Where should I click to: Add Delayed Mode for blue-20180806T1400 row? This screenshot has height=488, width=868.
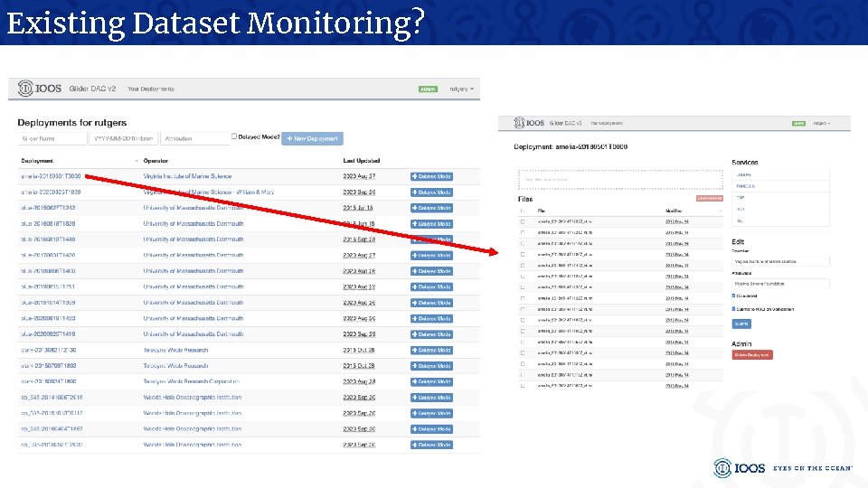click(x=431, y=271)
